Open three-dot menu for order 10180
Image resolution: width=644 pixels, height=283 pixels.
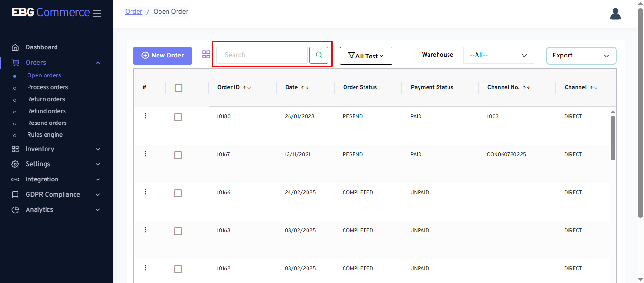point(145,116)
